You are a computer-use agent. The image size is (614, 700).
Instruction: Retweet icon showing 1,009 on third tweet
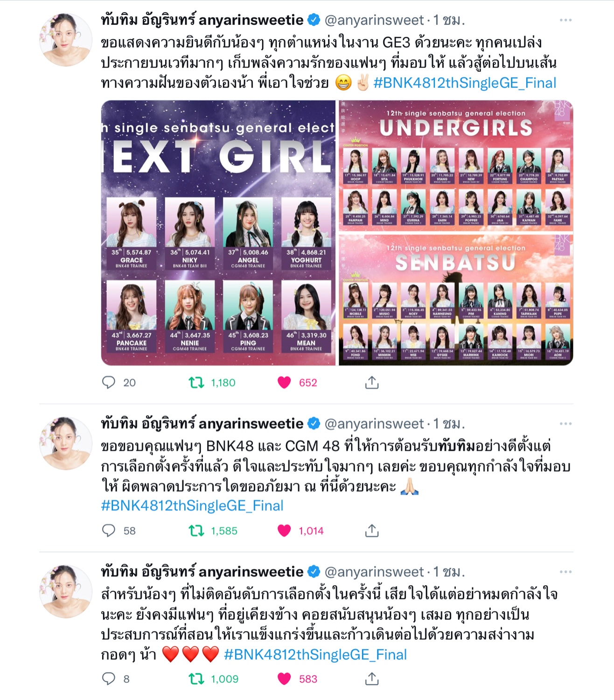(x=196, y=679)
